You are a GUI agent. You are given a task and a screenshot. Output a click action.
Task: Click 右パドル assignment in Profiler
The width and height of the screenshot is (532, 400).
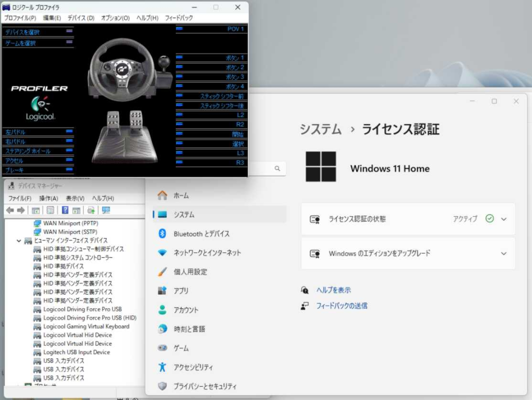tap(38, 142)
